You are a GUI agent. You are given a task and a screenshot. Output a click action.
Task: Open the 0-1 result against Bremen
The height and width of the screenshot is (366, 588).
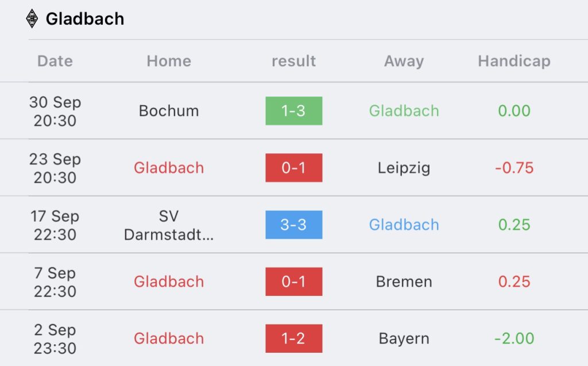[x=293, y=282]
